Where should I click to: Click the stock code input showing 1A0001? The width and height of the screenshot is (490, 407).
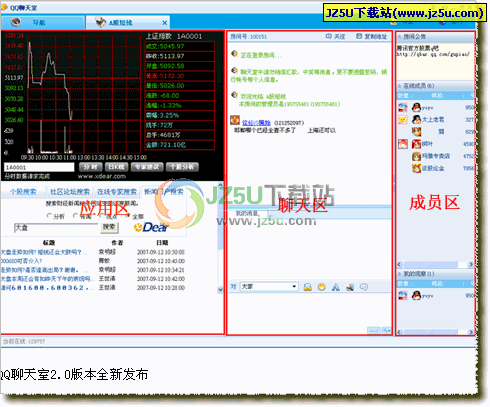click(x=39, y=167)
